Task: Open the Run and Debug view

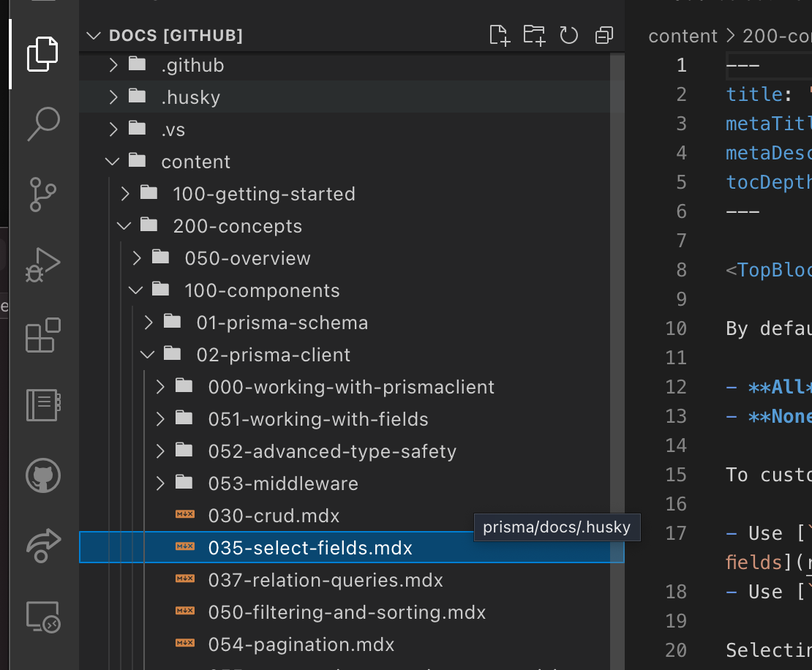Action: pos(42,265)
